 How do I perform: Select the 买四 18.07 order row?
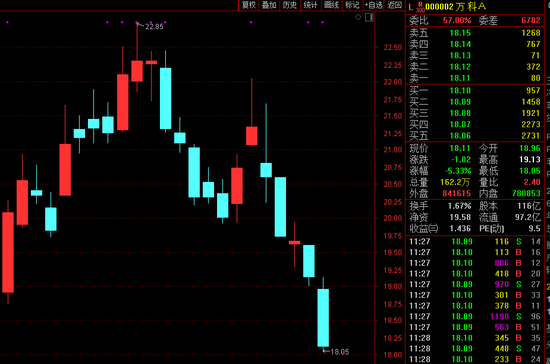(x=475, y=124)
